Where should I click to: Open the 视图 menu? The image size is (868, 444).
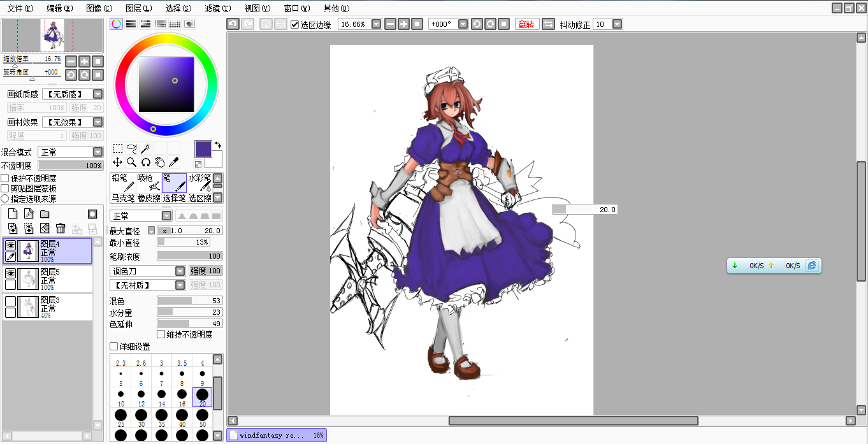(257, 8)
